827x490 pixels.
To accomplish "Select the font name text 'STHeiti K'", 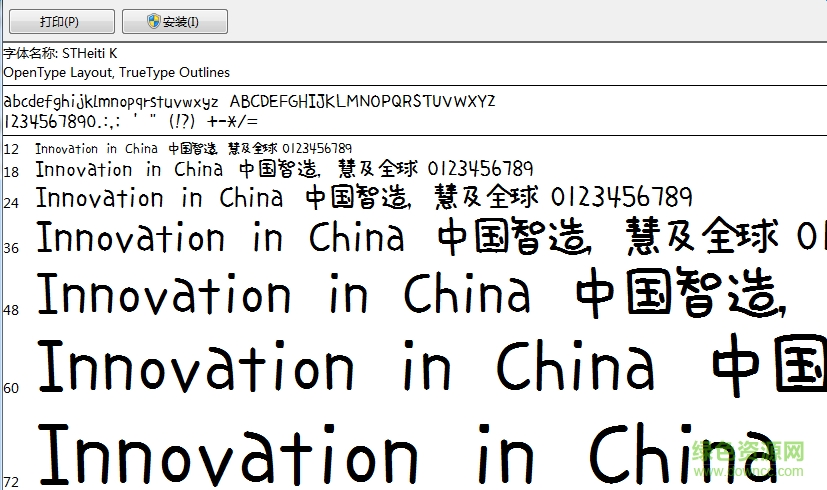I will point(90,53).
